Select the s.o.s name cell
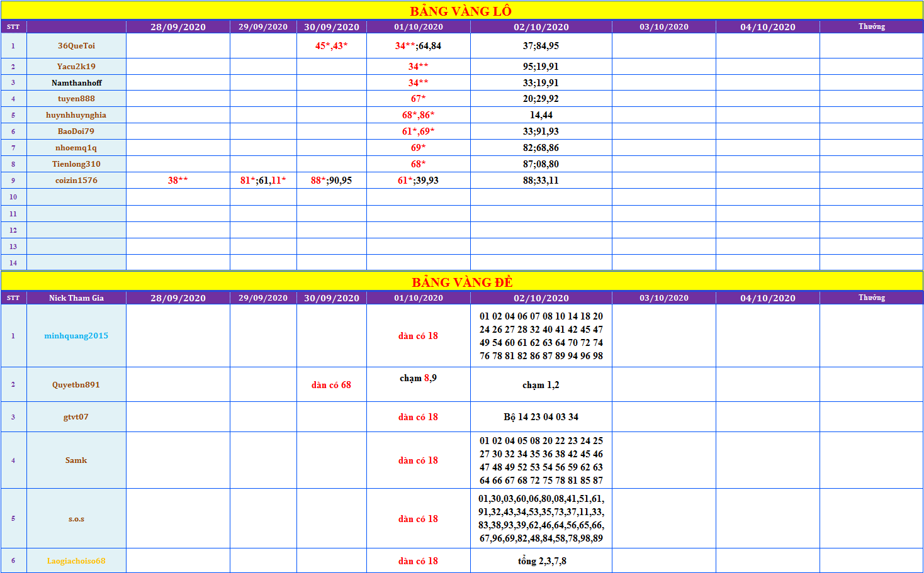This screenshot has width=924, height=573. click(x=76, y=518)
